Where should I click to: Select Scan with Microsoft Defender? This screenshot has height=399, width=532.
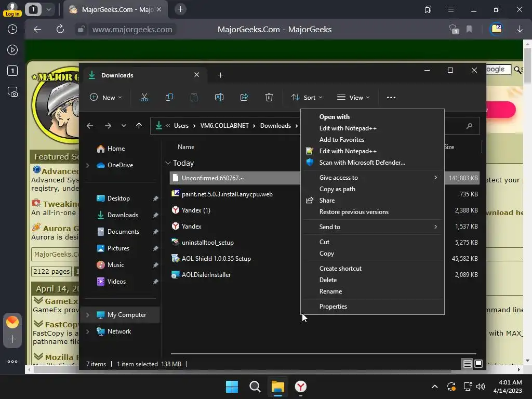(373, 163)
